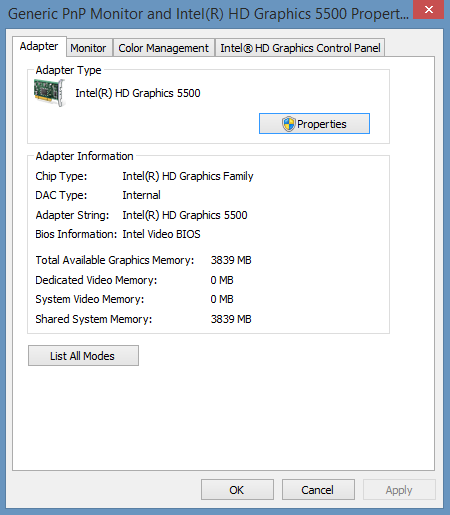Screen dimensions: 450x515
Task: Click the disabled Apply button
Action: tap(399, 490)
